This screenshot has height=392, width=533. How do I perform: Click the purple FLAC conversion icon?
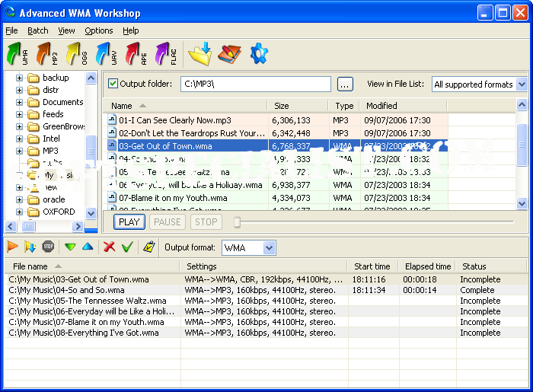(x=165, y=55)
